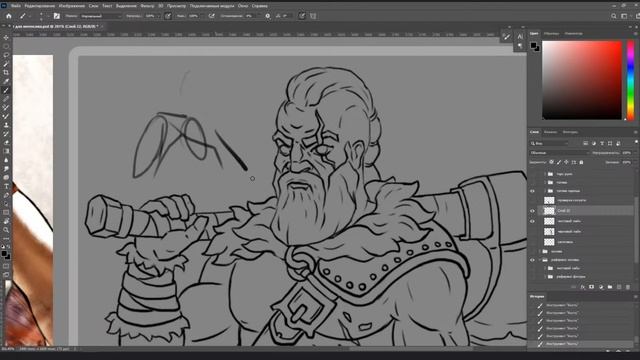Open the История panel options menu
Screen dimensions: 640x360
(635, 296)
